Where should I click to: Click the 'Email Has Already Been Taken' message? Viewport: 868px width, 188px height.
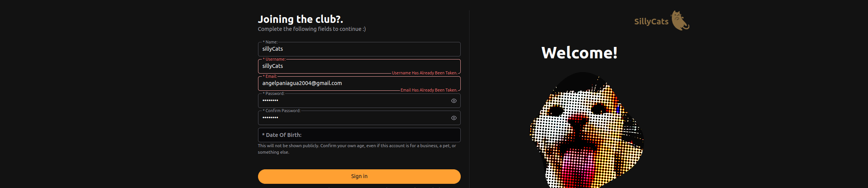coord(429,90)
